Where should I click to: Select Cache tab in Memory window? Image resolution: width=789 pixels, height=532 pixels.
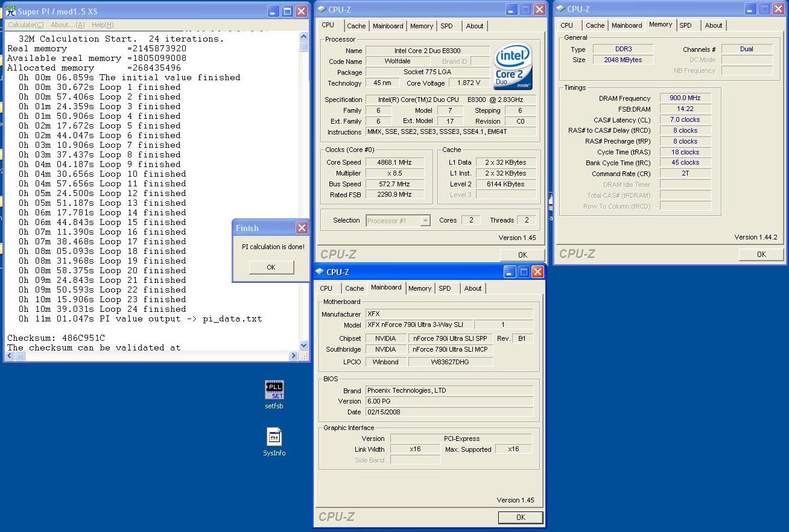pyautogui.click(x=595, y=25)
